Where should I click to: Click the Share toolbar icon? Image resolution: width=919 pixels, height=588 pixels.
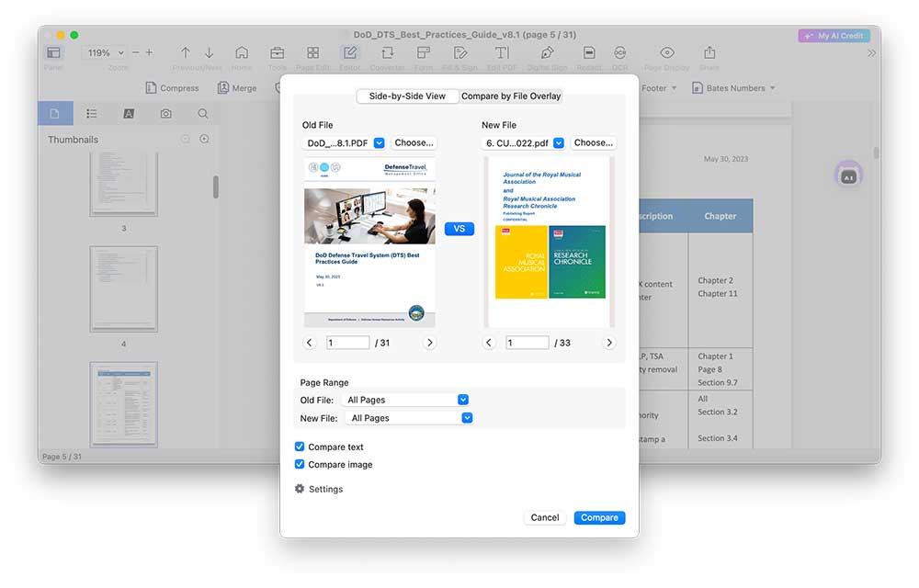709,52
